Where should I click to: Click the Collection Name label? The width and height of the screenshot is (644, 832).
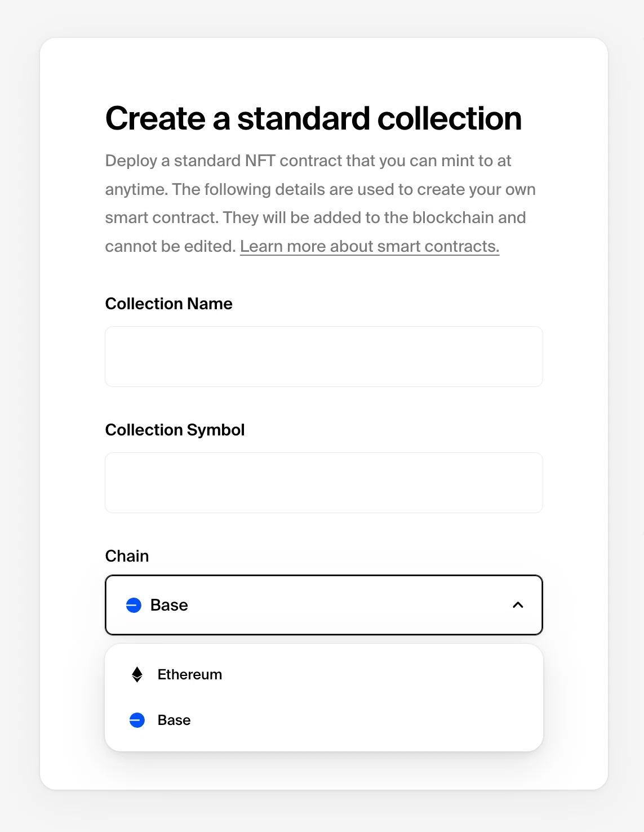tap(168, 304)
